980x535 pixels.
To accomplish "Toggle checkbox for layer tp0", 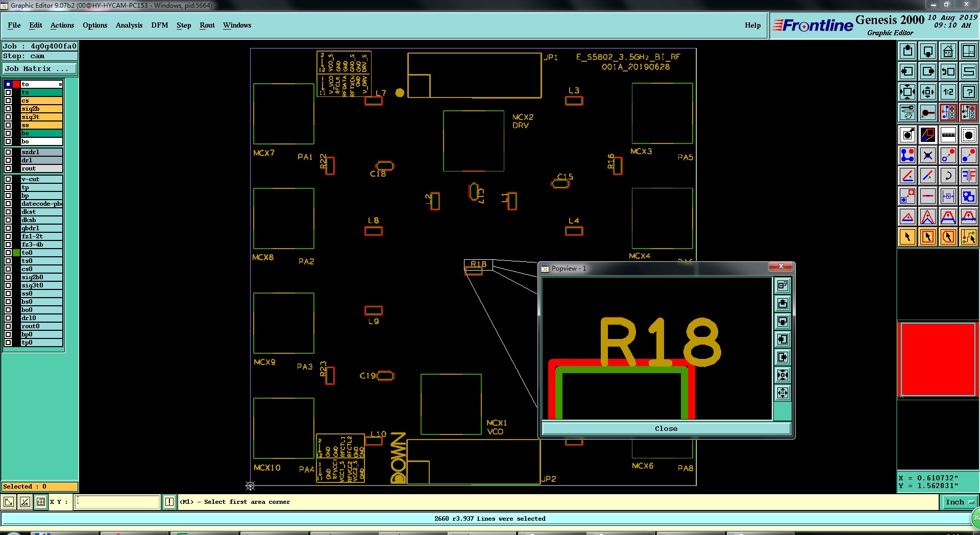I will tap(8, 343).
